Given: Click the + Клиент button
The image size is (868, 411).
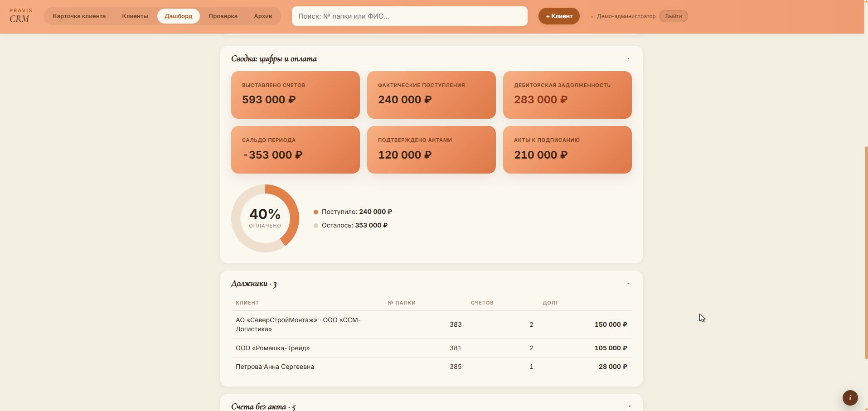Looking at the screenshot, I should 559,16.
